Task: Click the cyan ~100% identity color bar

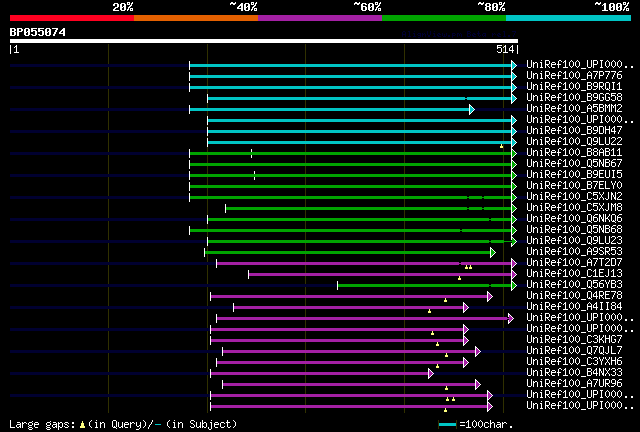Action: 568,18
